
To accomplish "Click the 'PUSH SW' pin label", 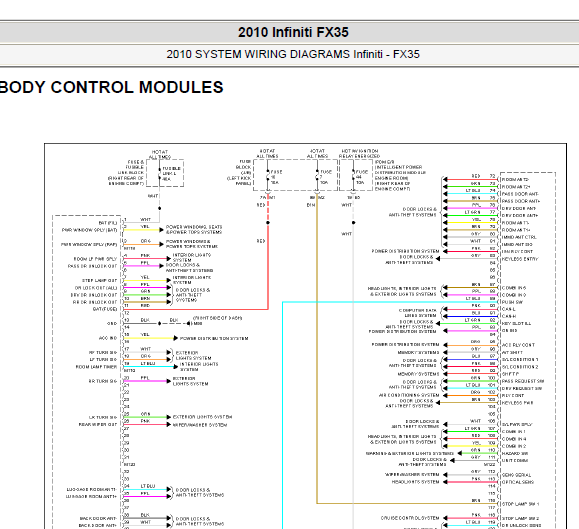I will [512, 302].
